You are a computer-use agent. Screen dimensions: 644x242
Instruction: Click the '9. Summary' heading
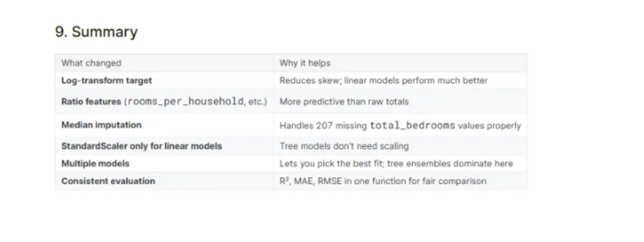point(96,32)
